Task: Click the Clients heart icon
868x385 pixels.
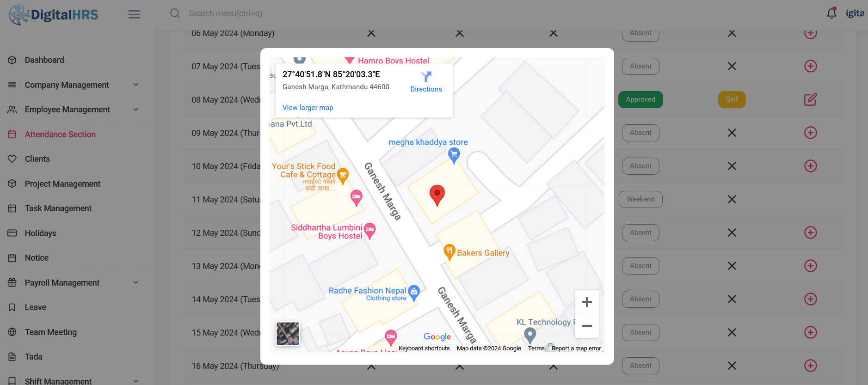Action: point(12,159)
